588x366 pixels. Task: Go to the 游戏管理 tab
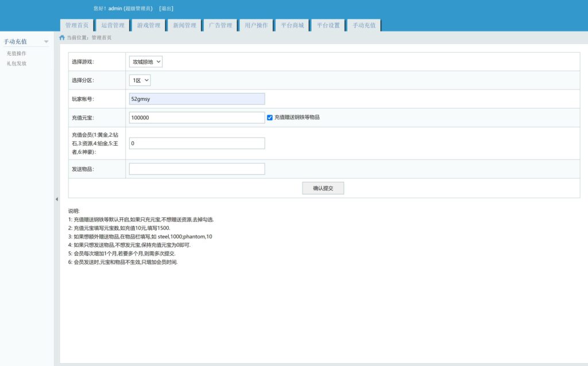148,25
